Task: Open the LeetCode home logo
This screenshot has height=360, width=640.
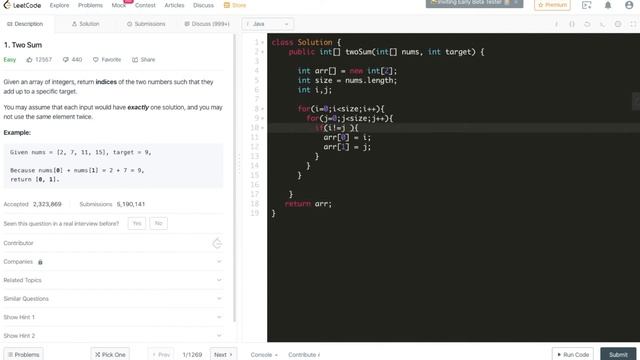Action: 22,5
